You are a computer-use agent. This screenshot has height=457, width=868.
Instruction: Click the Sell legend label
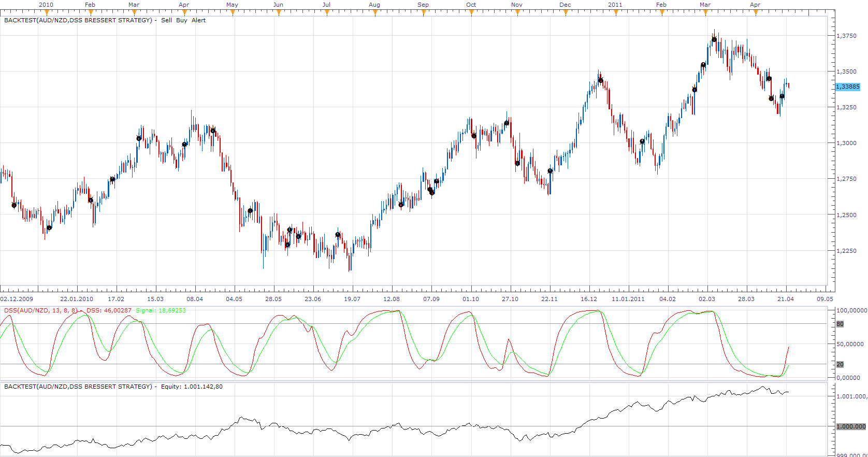pyautogui.click(x=166, y=20)
